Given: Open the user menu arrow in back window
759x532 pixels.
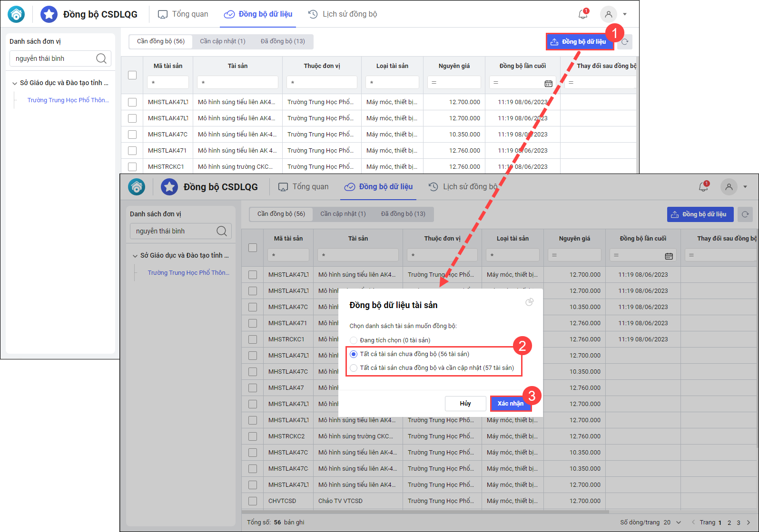Looking at the screenshot, I should point(625,14).
